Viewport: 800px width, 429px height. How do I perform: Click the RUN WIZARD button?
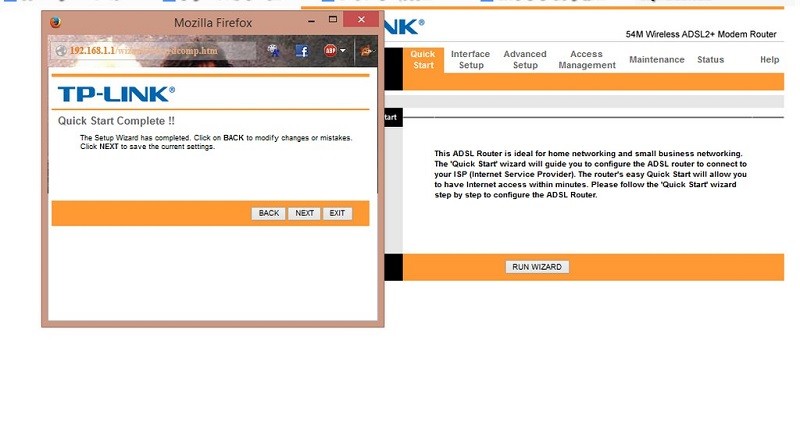pyautogui.click(x=537, y=267)
